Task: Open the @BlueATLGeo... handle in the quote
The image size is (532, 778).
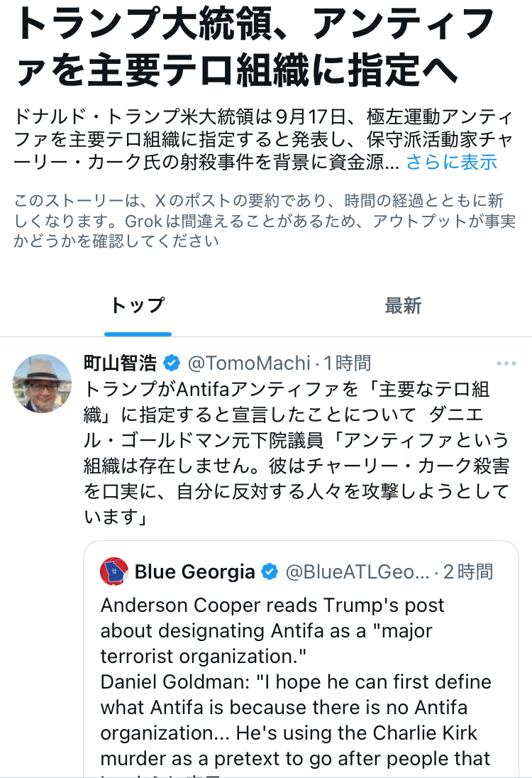Action: pos(357,572)
